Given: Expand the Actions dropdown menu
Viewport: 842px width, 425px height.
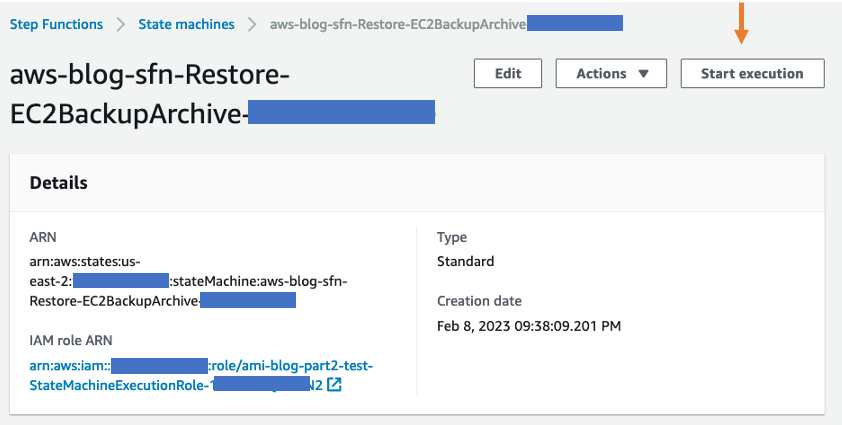Looking at the screenshot, I should coord(611,74).
